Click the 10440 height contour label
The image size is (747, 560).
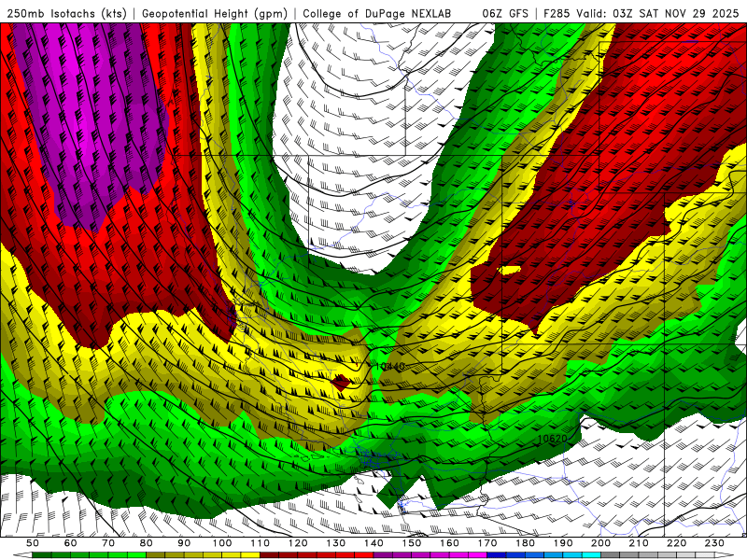[390, 366]
